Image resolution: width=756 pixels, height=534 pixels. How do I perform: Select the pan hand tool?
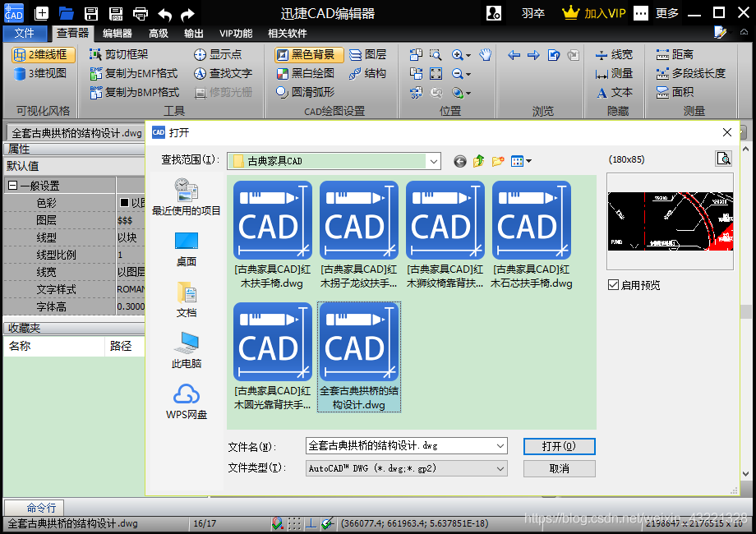485,54
